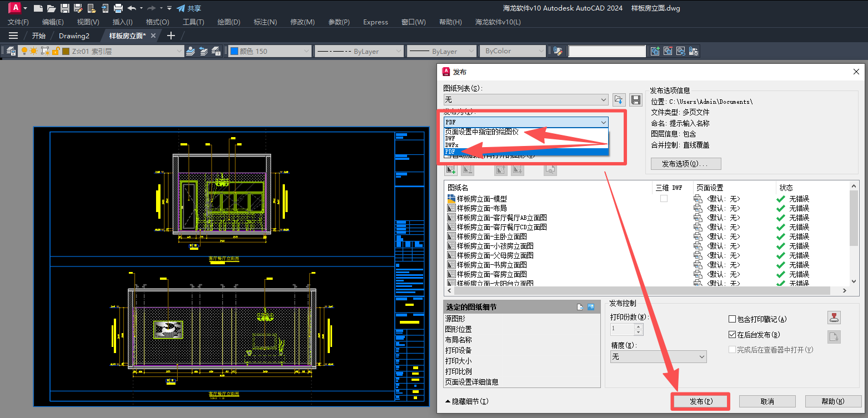The width and height of the screenshot is (868, 418).
Task: Click the paper-plane Share icon
Action: (181, 8)
